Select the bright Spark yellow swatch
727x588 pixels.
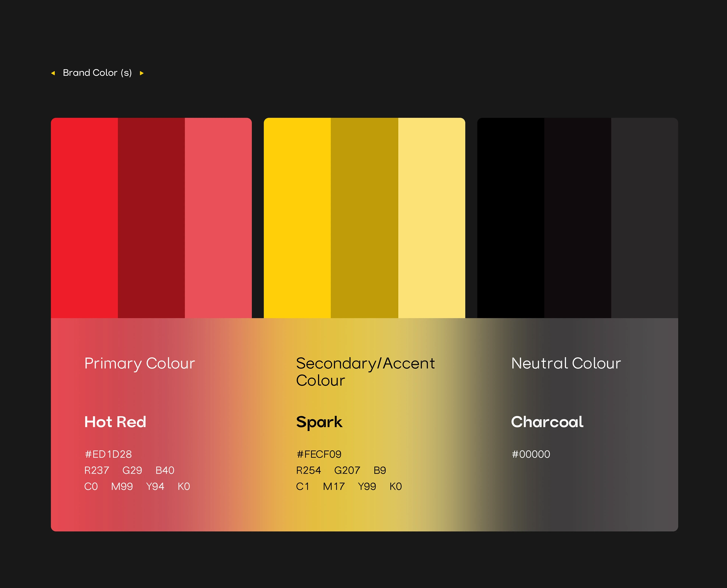tap(297, 217)
